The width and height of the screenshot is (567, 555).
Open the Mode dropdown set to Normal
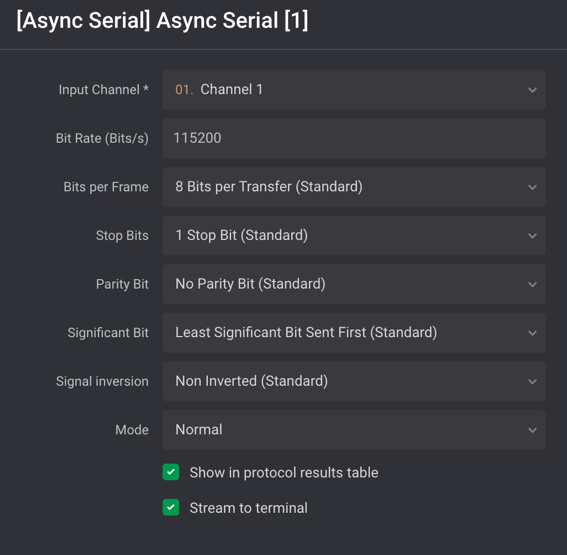pos(354,430)
